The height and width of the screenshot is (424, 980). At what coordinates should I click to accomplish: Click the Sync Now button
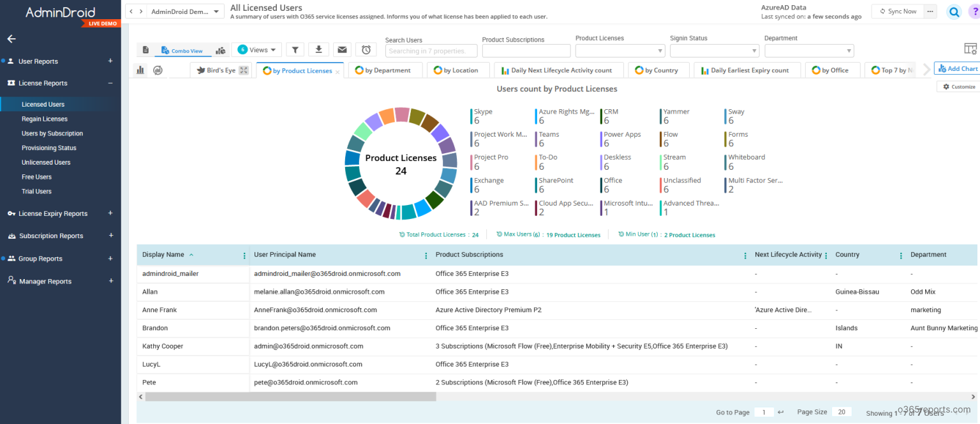tap(898, 11)
